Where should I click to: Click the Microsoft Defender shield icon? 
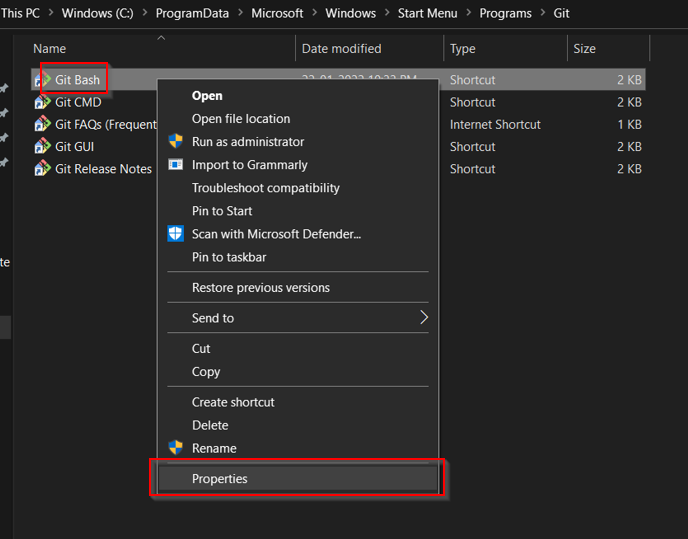coord(176,234)
